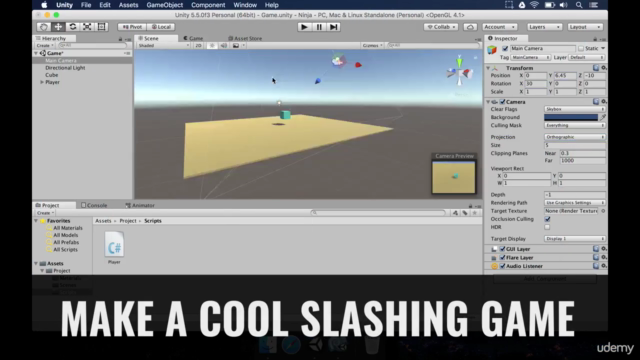Select the Scale tool in toolbar
640x360 pixels.
pos(87,27)
